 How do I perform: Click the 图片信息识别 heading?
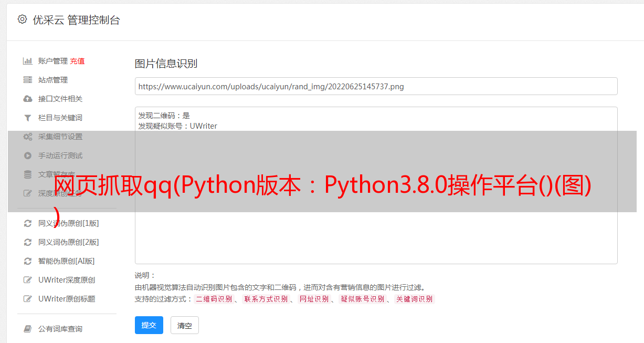click(166, 64)
